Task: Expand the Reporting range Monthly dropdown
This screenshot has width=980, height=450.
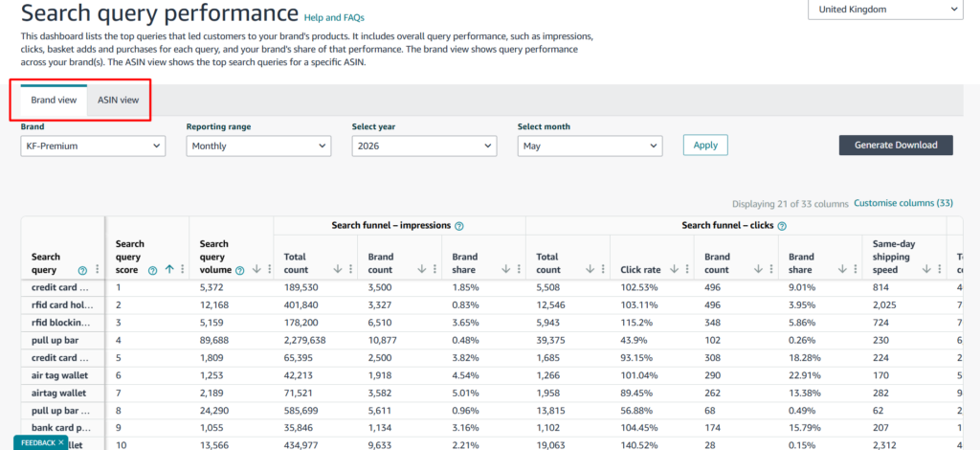Action: (258, 146)
